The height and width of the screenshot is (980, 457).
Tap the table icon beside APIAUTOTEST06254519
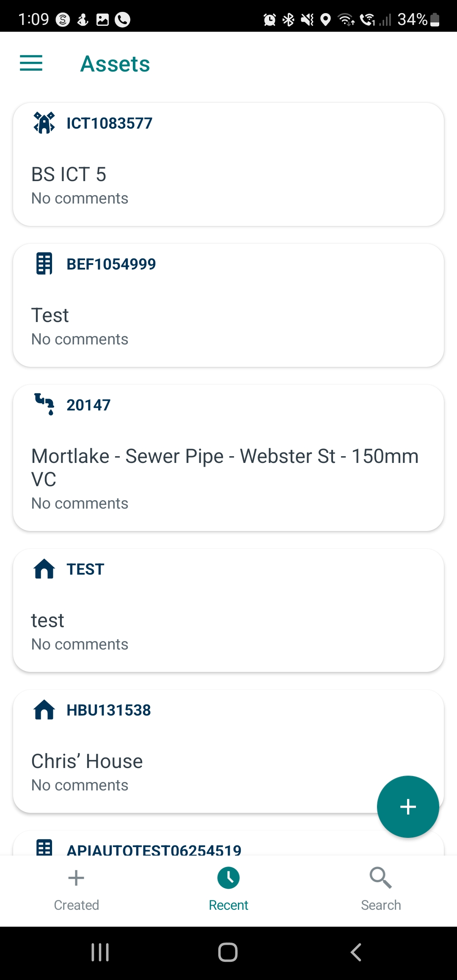pos(44,847)
